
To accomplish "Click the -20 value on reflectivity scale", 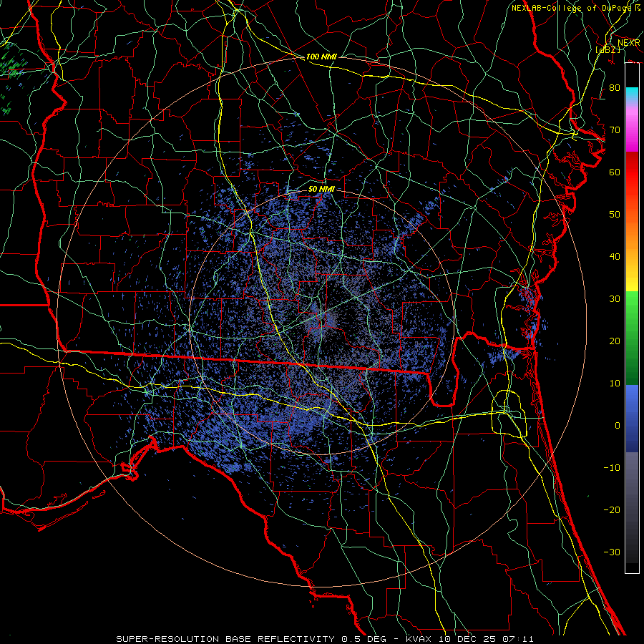I will (612, 509).
